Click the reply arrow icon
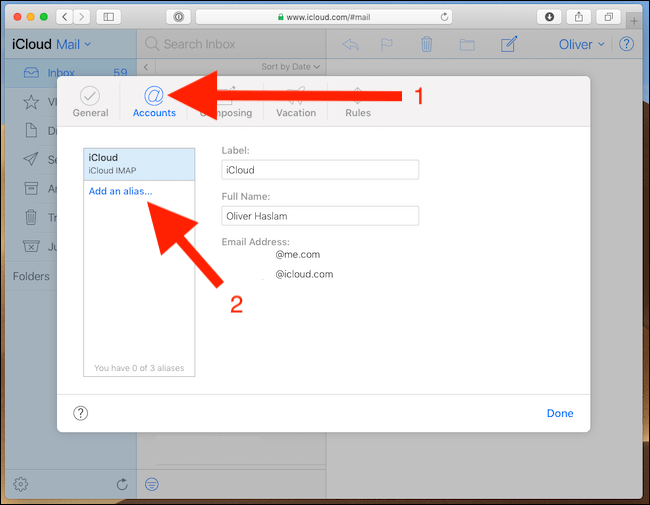The width and height of the screenshot is (650, 505). point(351,44)
